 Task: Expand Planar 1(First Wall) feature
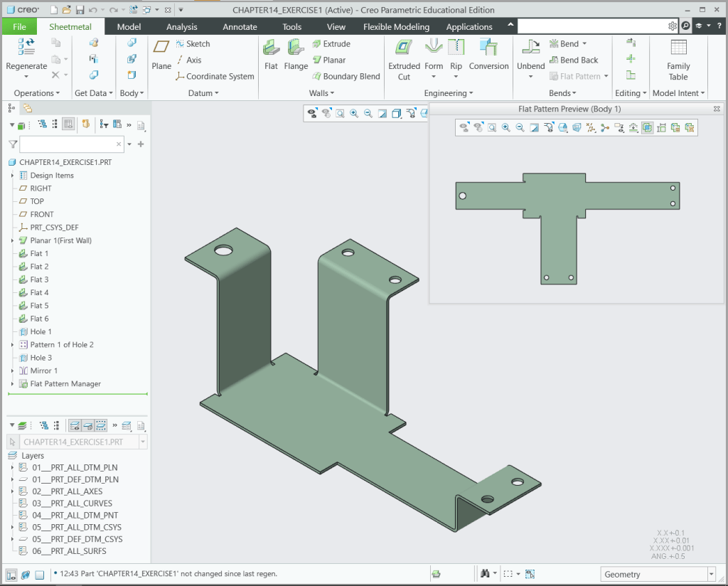[13, 240]
